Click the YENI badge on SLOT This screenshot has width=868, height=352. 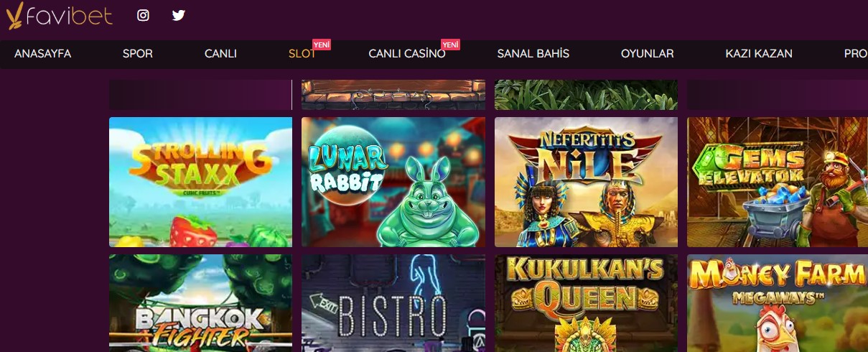(321, 45)
